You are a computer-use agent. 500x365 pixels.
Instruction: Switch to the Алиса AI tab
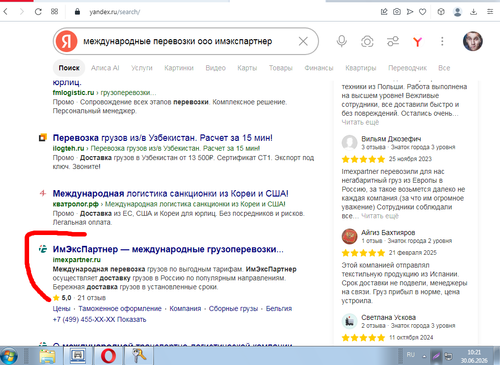[105, 68]
